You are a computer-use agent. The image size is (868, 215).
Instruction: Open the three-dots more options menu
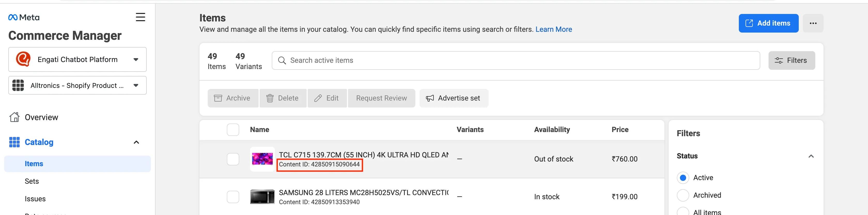click(813, 23)
